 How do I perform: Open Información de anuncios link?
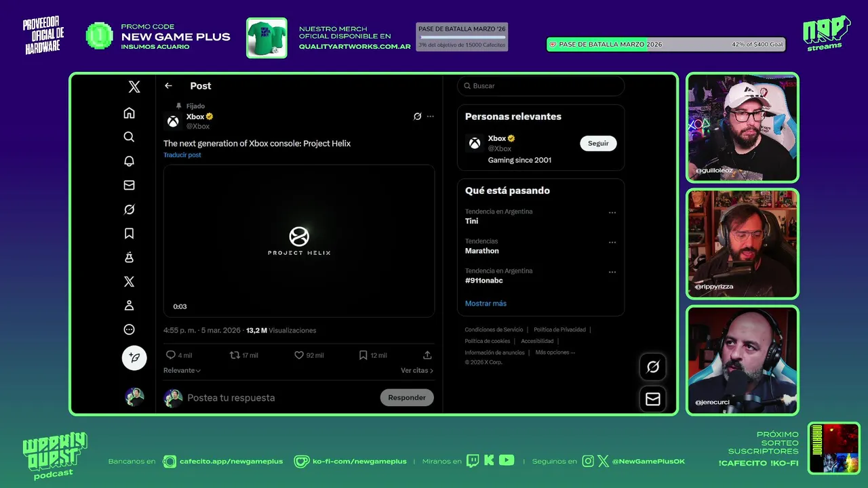point(494,352)
